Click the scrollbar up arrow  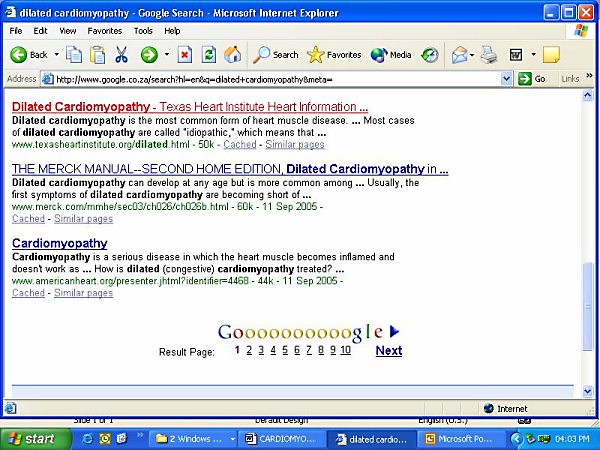click(x=588, y=96)
